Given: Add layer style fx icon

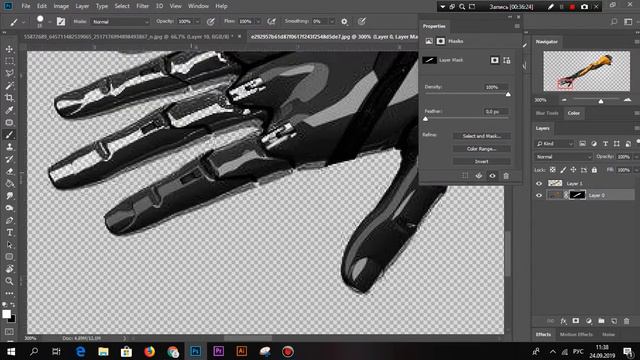Looking at the screenshot, I should point(563,321).
